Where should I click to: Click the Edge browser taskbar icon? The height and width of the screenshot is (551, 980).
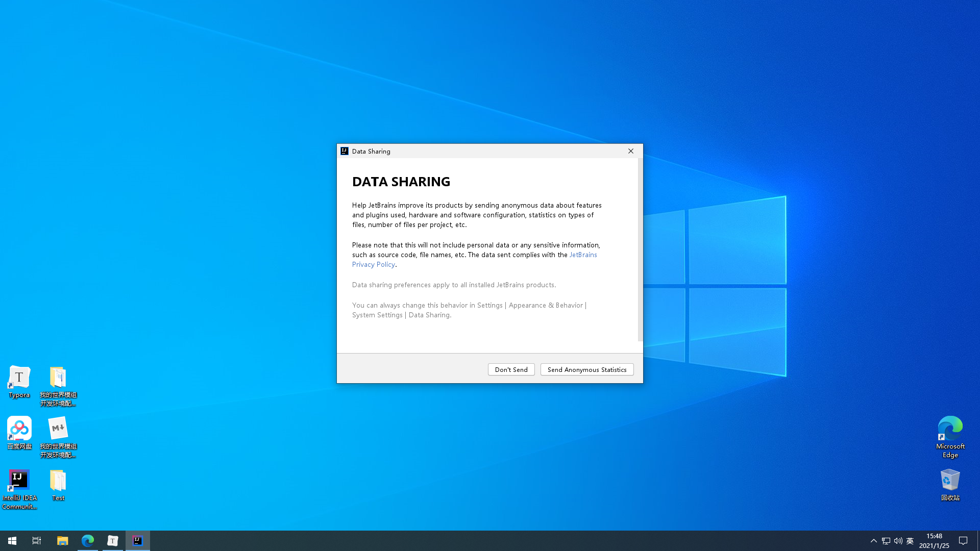(87, 541)
